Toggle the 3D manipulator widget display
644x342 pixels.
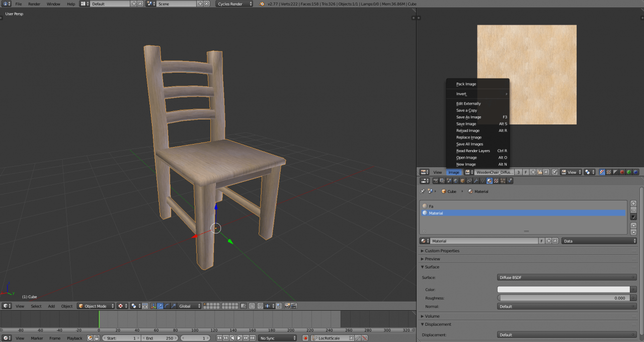tap(152, 306)
